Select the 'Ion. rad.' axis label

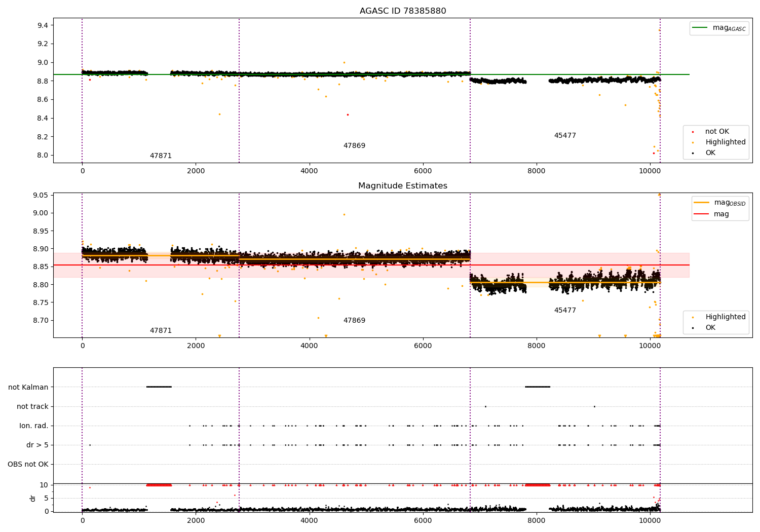pos(34,426)
